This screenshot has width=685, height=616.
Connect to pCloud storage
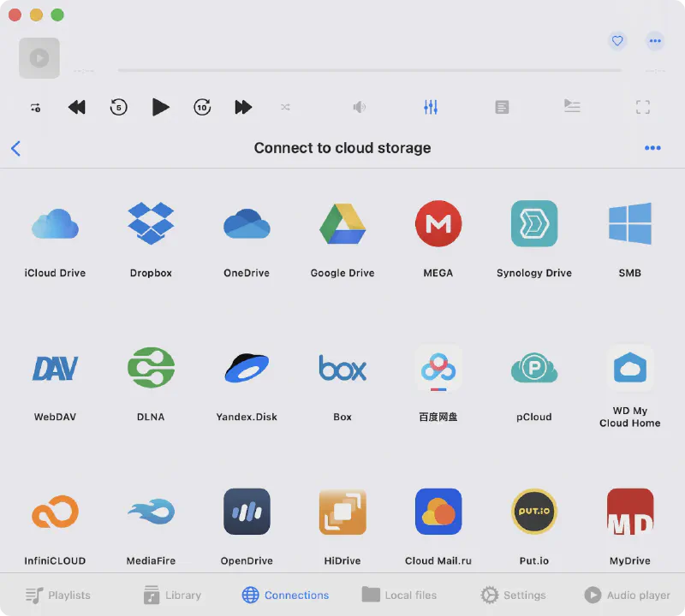[534, 368]
